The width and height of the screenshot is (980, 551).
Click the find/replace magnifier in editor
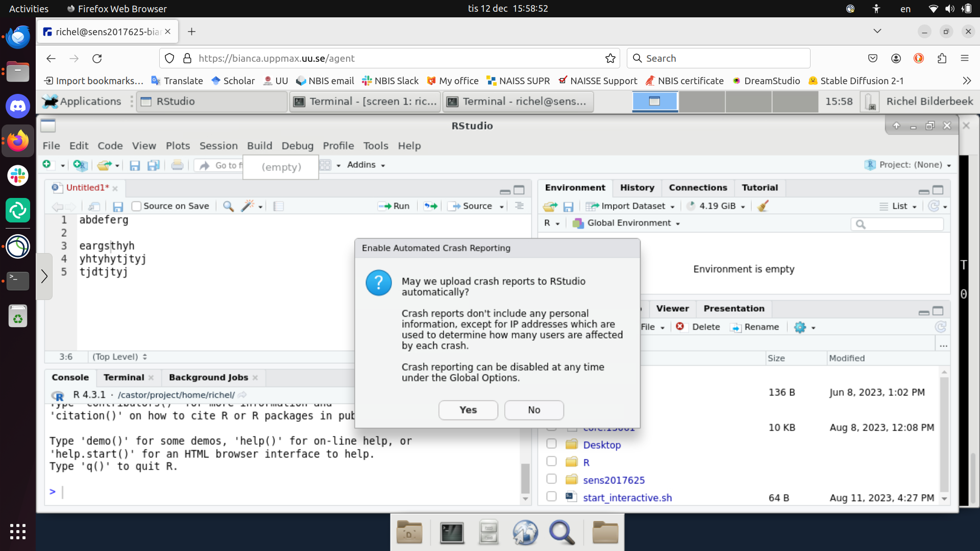coord(229,206)
